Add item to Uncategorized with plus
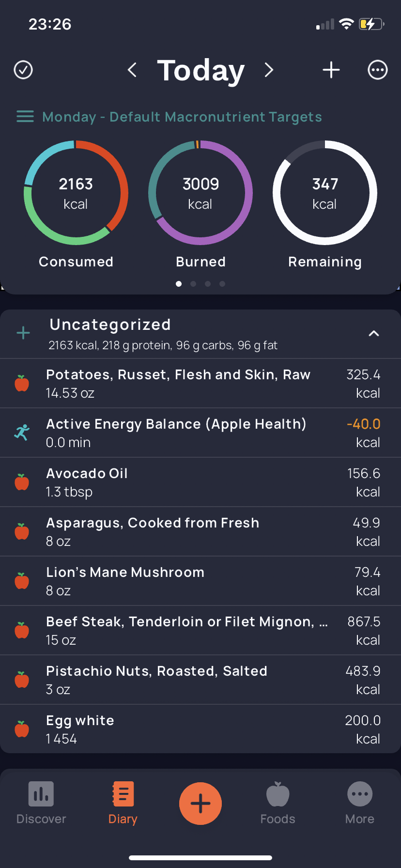The height and width of the screenshot is (868, 401). pos(23,333)
